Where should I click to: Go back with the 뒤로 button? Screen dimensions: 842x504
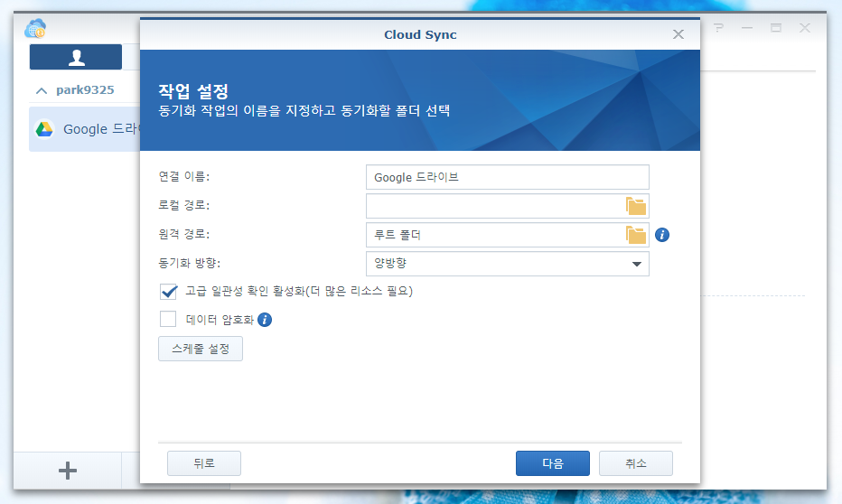[x=203, y=463]
